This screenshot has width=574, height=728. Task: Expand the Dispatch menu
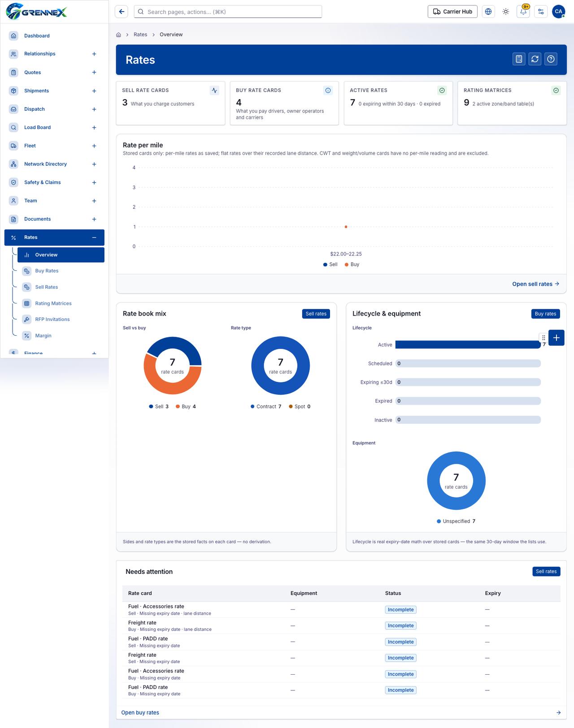click(x=94, y=109)
